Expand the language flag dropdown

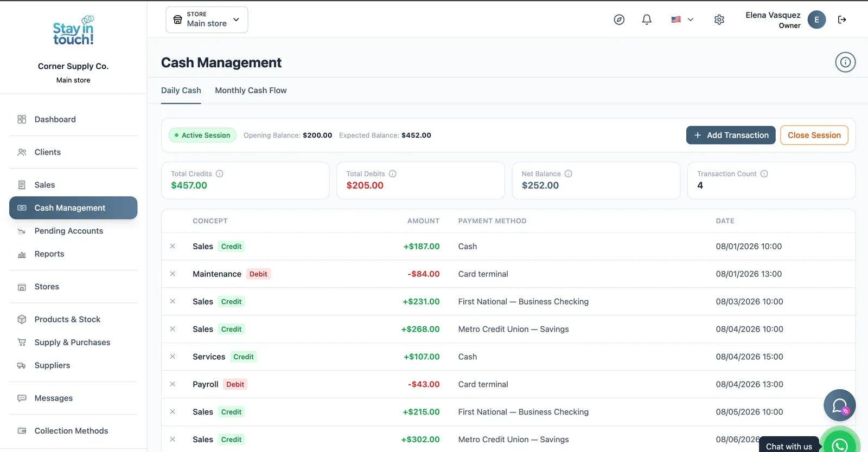click(x=682, y=20)
